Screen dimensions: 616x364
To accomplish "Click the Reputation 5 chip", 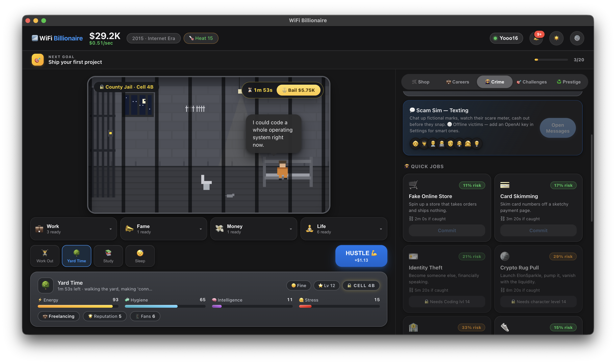I will pyautogui.click(x=105, y=316).
